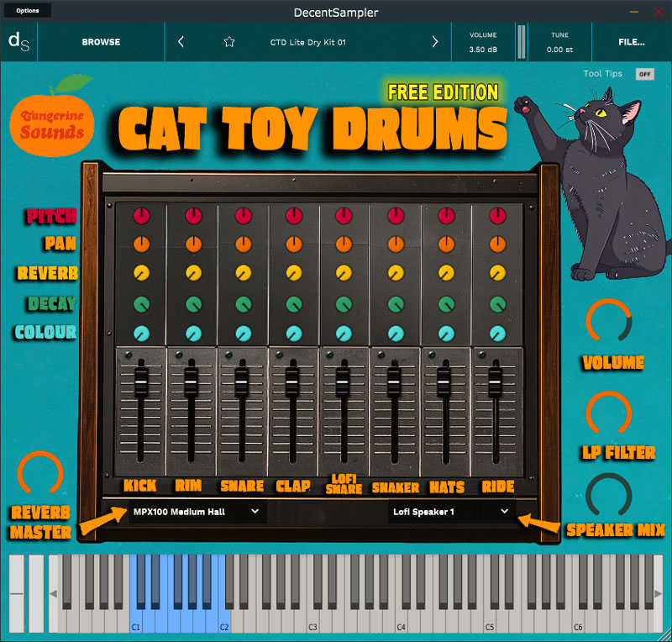The image size is (672, 642).
Task: Click the top-bar volume level meter
Action: [522, 42]
